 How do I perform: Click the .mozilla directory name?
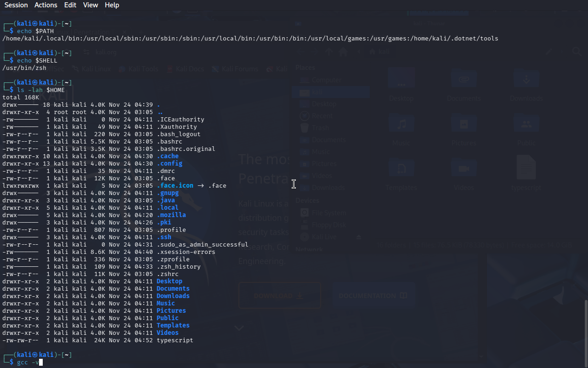click(171, 215)
